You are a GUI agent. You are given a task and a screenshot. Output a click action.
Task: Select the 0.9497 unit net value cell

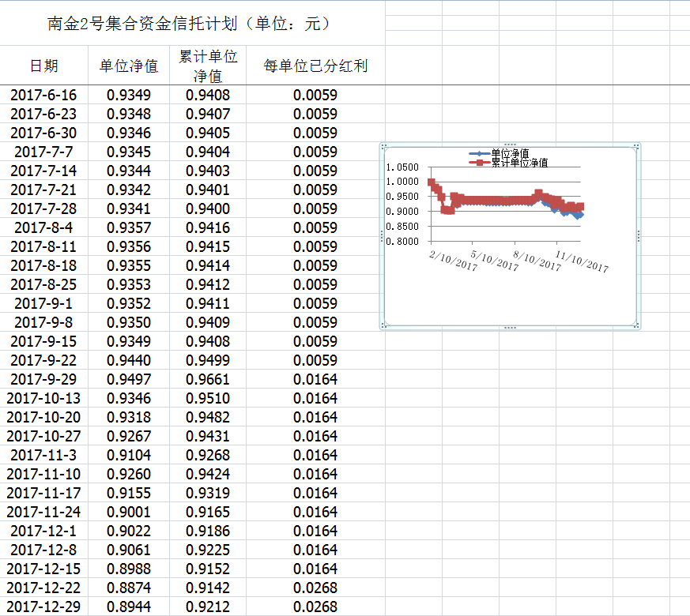click(128, 380)
